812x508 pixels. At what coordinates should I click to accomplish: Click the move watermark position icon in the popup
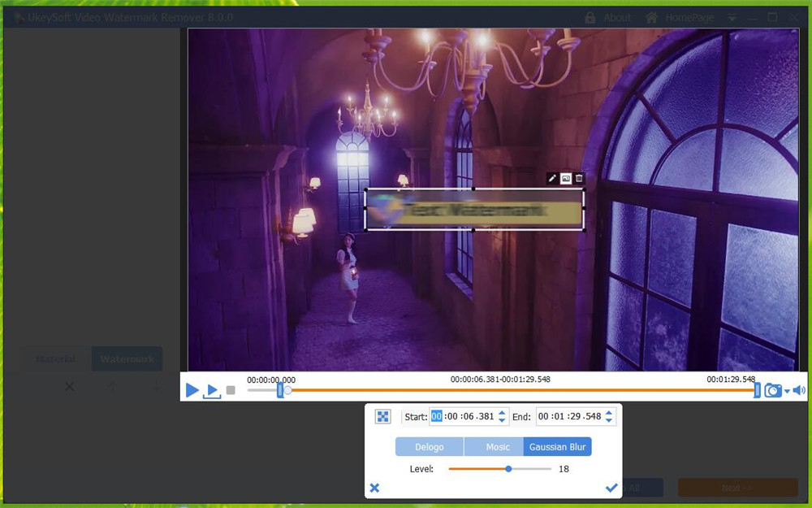385,416
